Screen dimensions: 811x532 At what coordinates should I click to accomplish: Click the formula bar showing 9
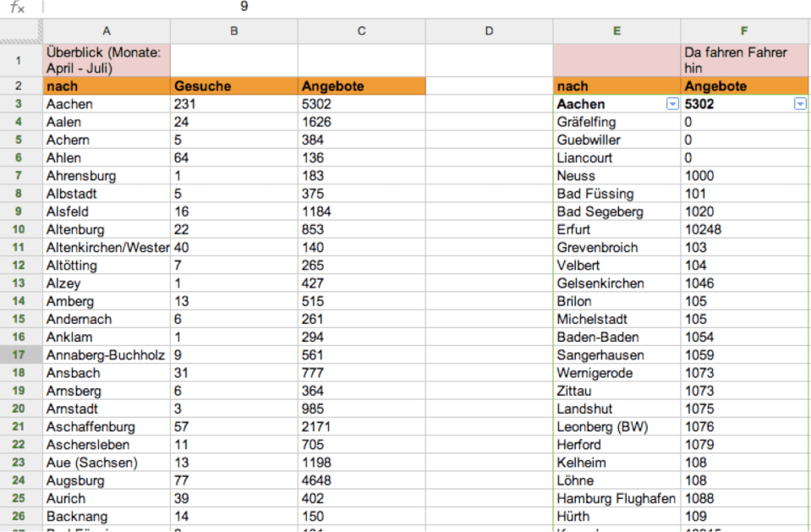click(x=423, y=8)
